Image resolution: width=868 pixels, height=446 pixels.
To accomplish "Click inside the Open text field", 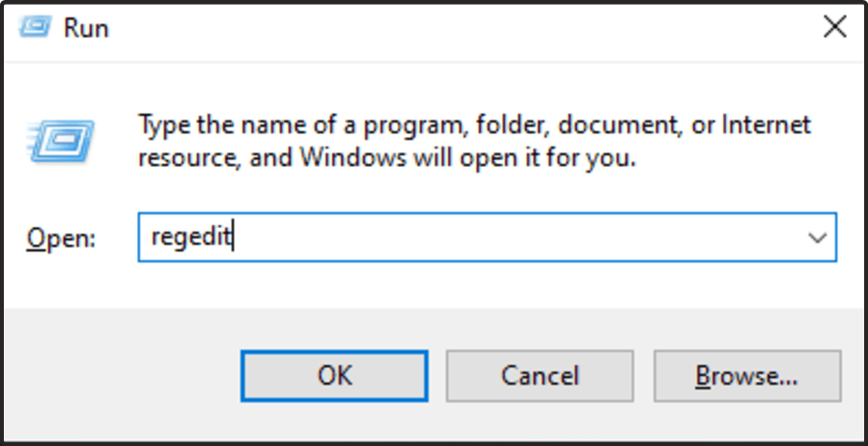I will click(483, 238).
